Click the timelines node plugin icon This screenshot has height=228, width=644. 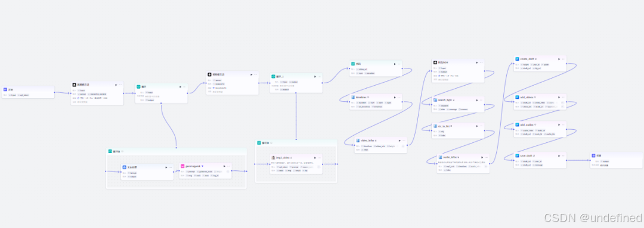[x=352, y=98]
